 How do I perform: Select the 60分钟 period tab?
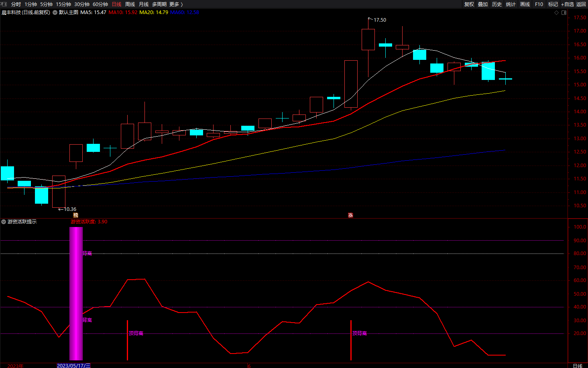coord(100,4)
